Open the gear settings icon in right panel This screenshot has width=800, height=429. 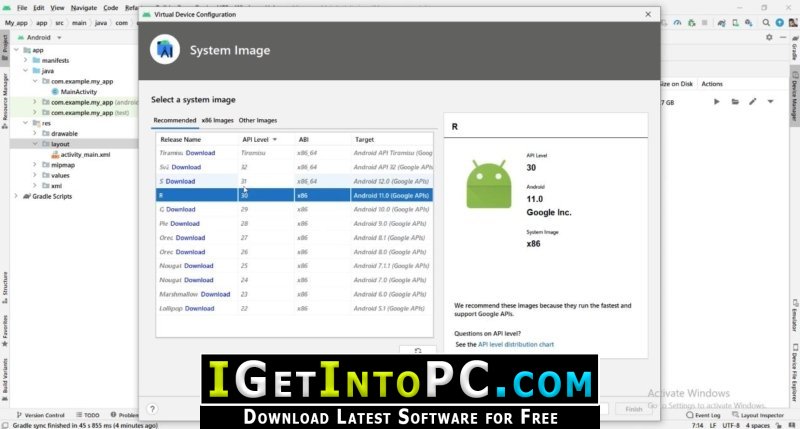[769, 37]
